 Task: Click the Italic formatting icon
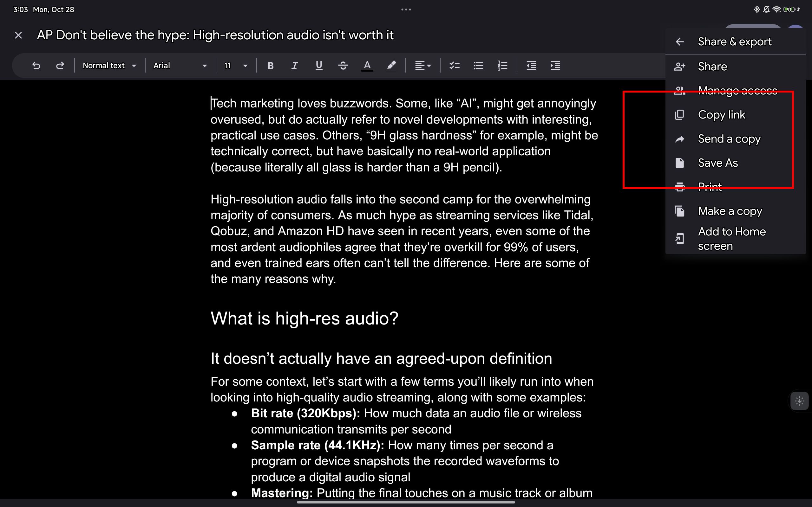click(294, 65)
